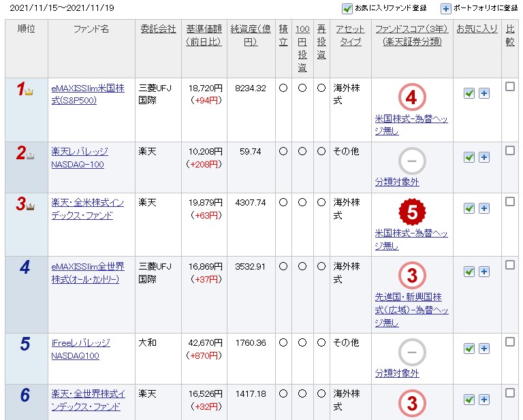523x420 pixels.
Task: Select net assets value 4307.74
Action: [250, 203]
